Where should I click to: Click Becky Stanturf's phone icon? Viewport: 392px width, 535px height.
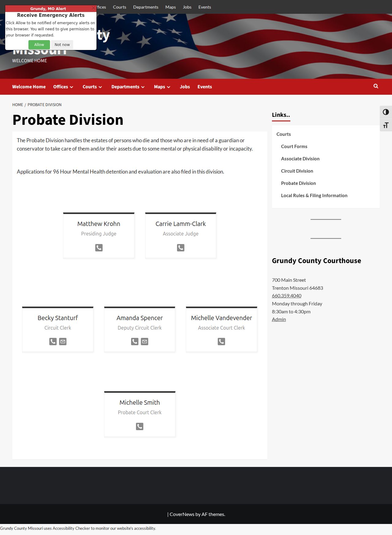point(53,342)
